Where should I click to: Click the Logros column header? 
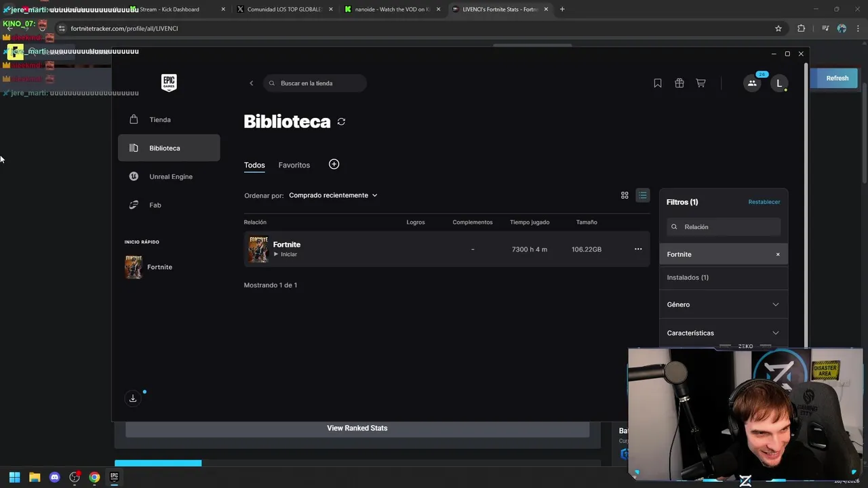416,222
